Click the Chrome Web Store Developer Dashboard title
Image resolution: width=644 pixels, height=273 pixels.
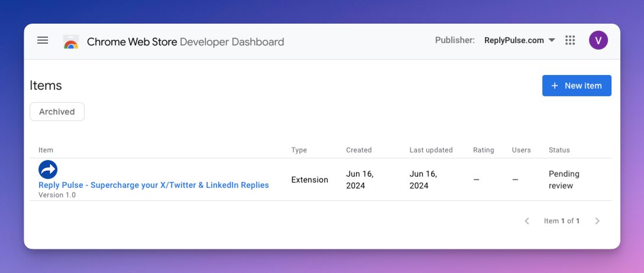(x=185, y=42)
